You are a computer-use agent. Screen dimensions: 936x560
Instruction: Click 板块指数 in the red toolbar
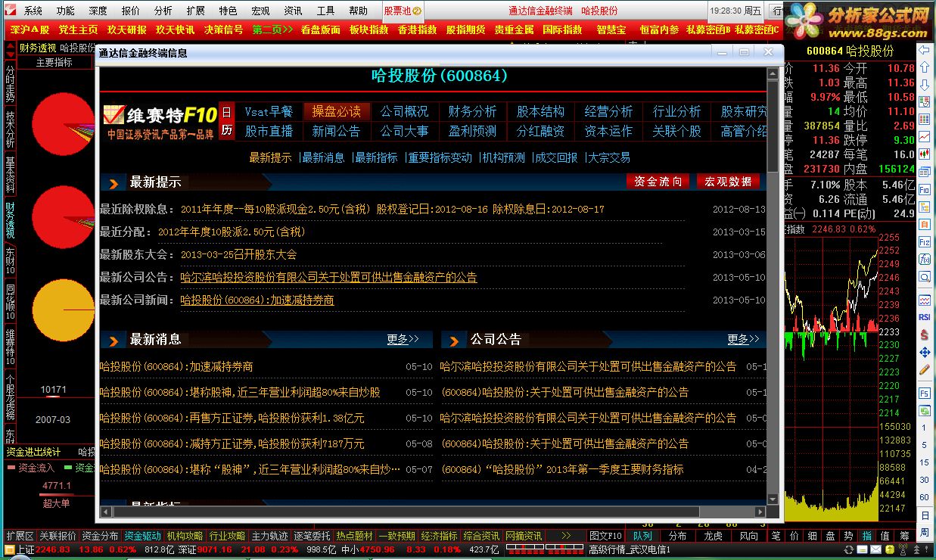click(x=369, y=30)
